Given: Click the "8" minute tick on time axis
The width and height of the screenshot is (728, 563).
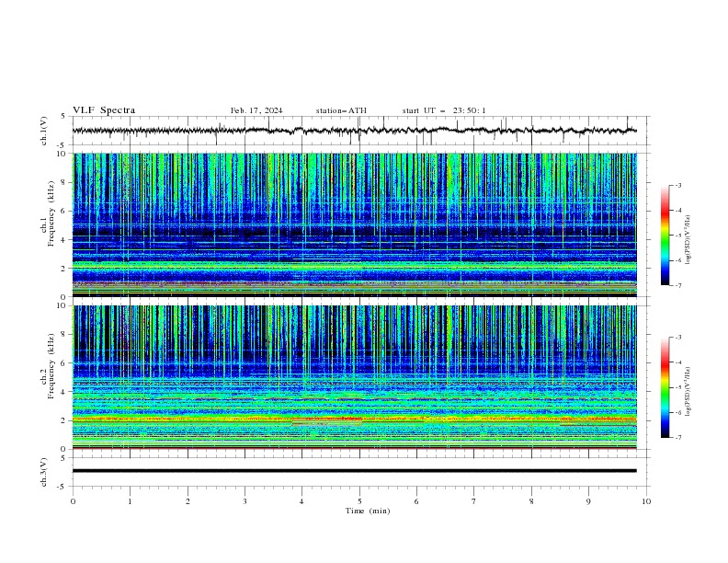Looking at the screenshot, I should pos(531,501).
